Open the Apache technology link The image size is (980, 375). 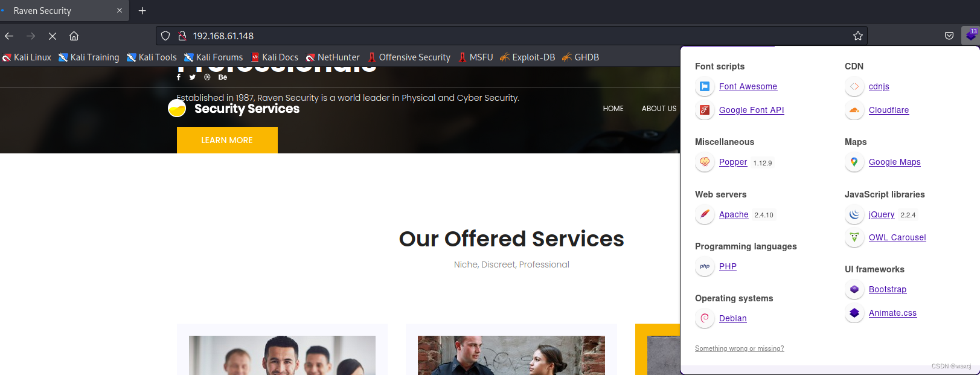[x=734, y=214]
